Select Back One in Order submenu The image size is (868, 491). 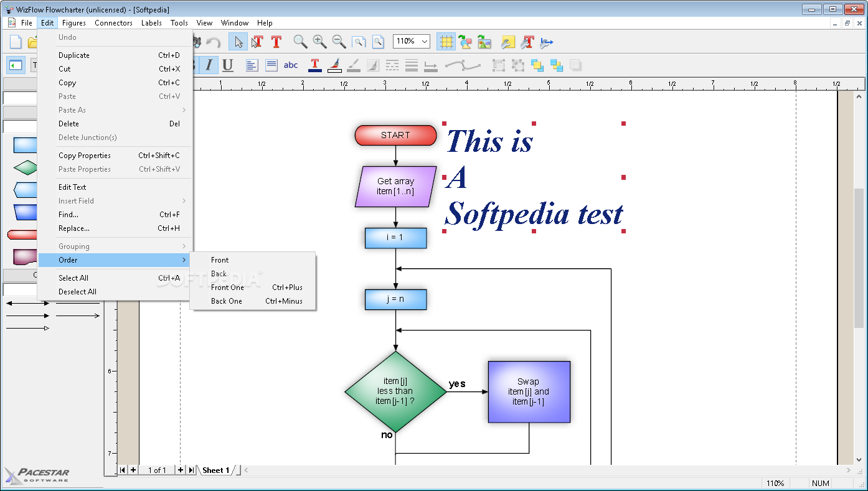[x=253, y=301]
